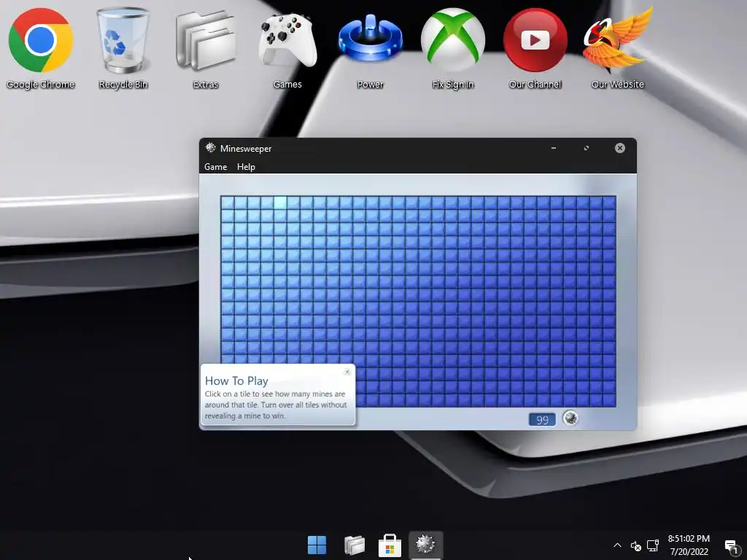Click the muted volume tray icon
This screenshot has height=560, width=747.
[636, 545]
